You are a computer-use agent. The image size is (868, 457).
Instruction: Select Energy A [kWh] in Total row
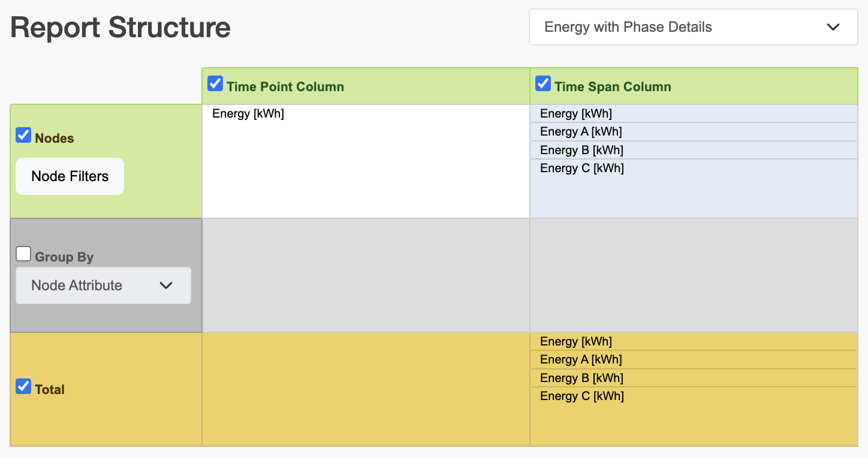(581, 359)
